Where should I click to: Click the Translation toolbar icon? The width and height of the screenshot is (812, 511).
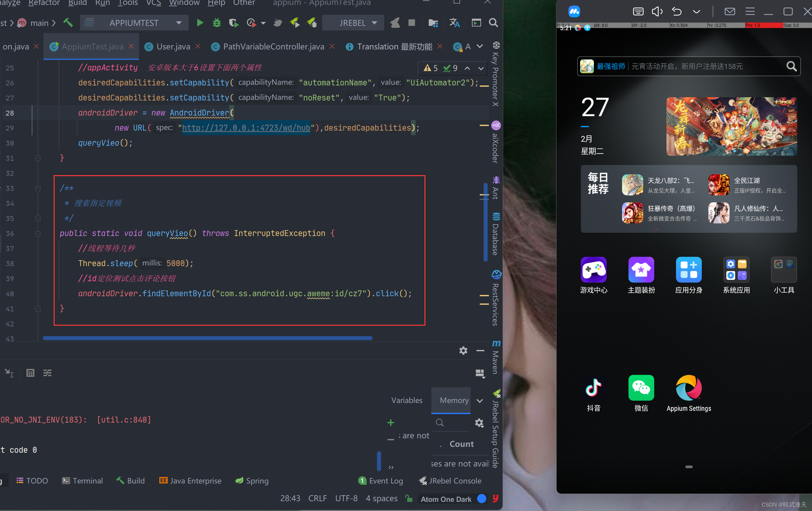[454, 23]
